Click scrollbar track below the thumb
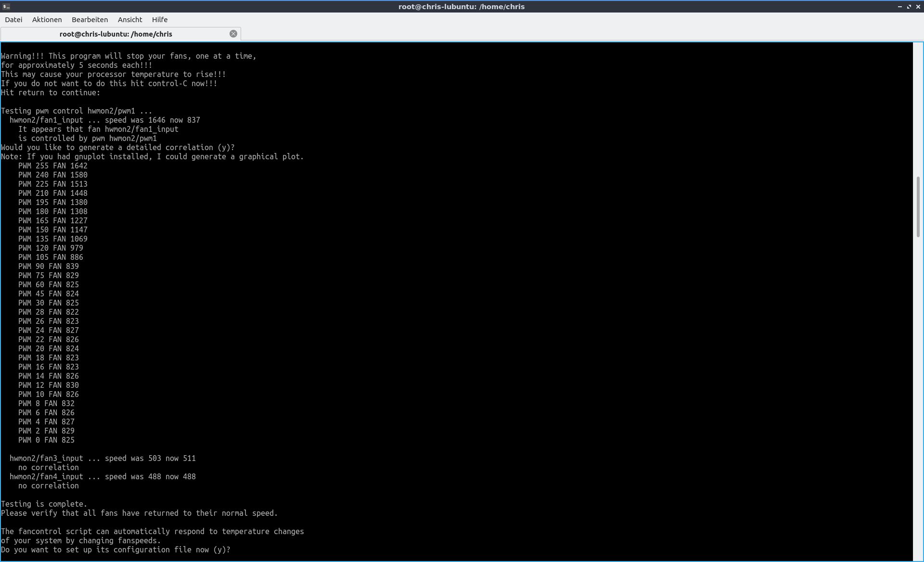Viewport: 924px width, 562px height. pos(918,385)
